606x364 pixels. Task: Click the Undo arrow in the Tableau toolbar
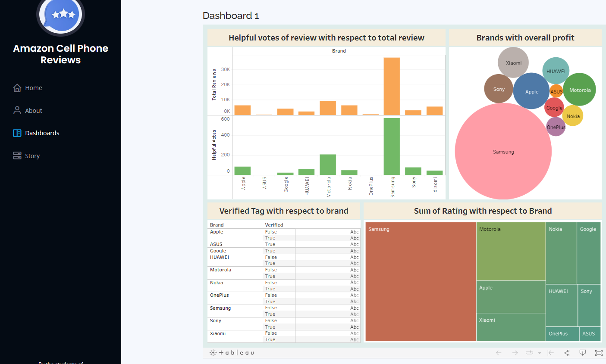coord(499,352)
